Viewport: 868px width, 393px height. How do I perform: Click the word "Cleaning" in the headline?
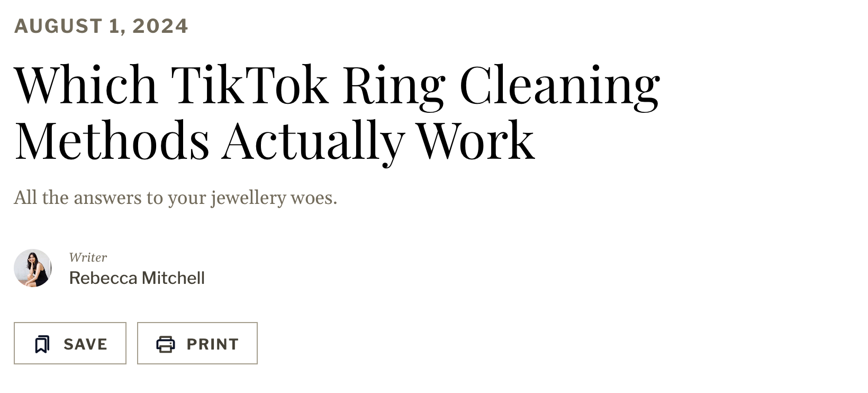[559, 85]
